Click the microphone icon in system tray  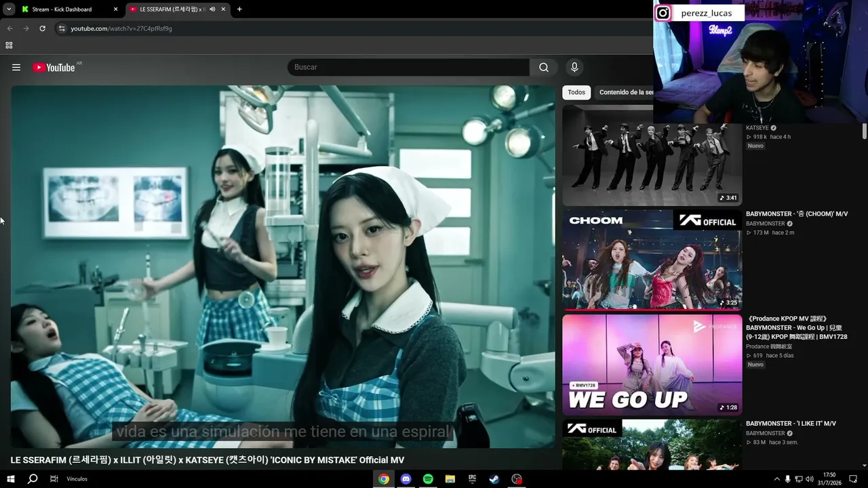[x=787, y=479]
